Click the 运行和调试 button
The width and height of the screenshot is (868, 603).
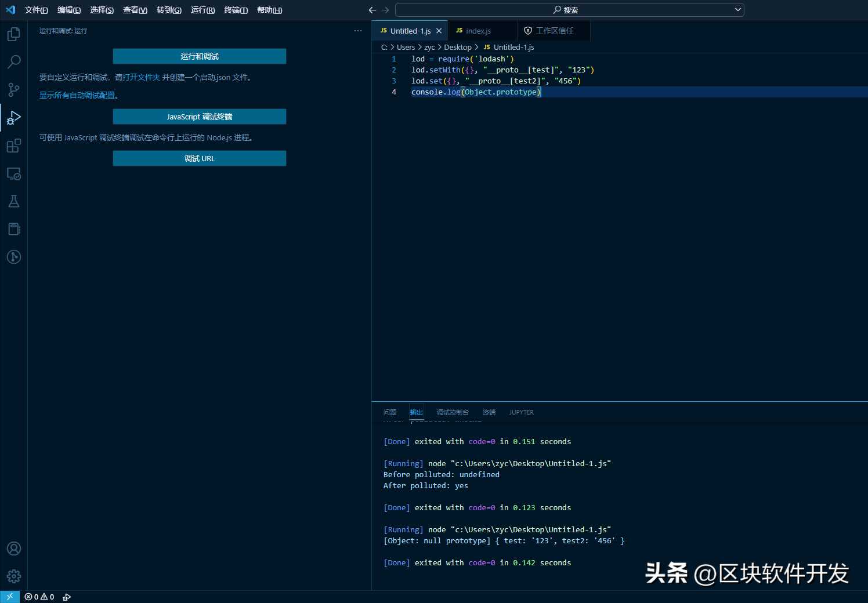point(199,56)
